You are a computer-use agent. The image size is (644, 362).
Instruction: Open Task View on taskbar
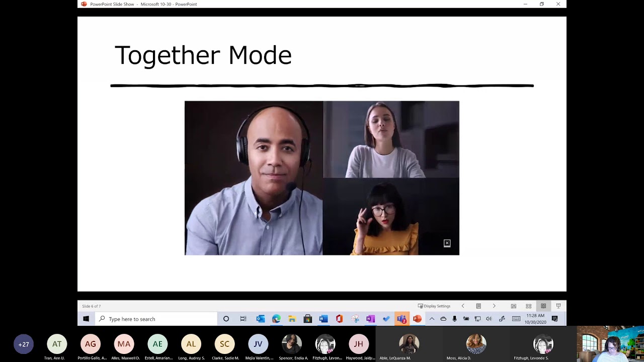coord(243,319)
